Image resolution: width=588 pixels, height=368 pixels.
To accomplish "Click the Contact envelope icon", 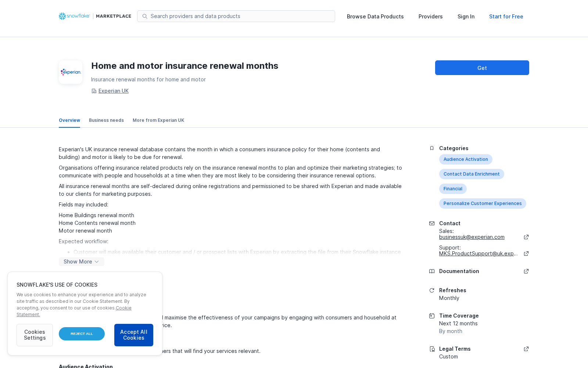I will [x=432, y=223].
